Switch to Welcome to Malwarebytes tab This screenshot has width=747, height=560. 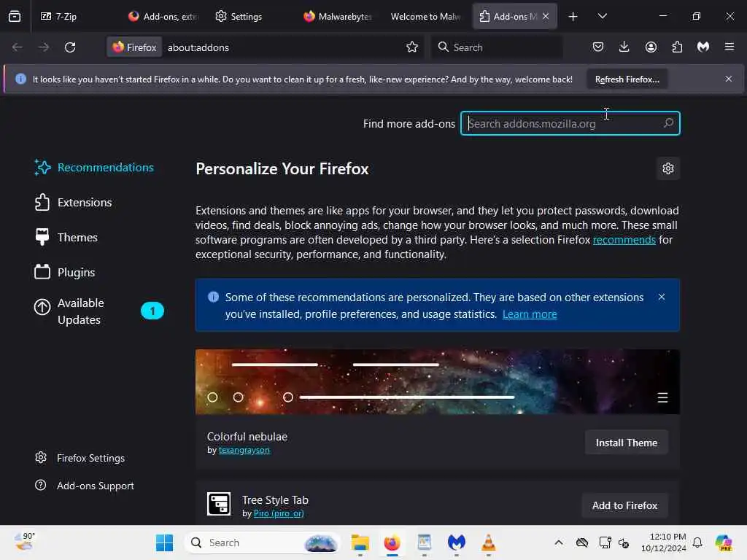425,16
